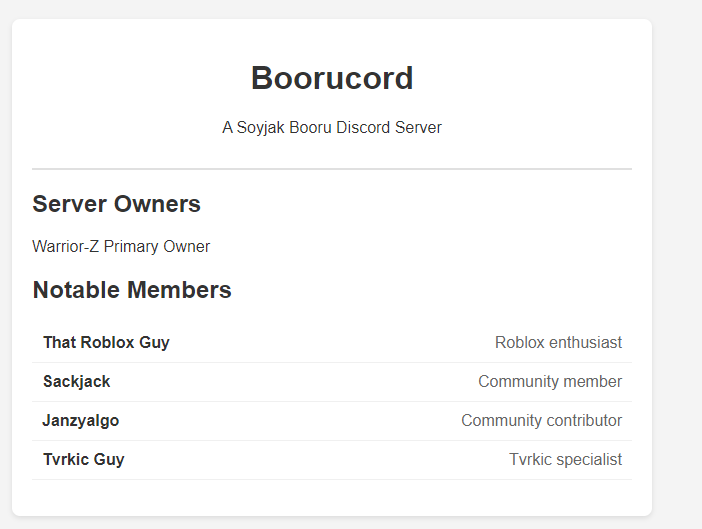This screenshot has width=702, height=529.
Task: Click the horizontal divider below the subtitle
Action: point(332,169)
